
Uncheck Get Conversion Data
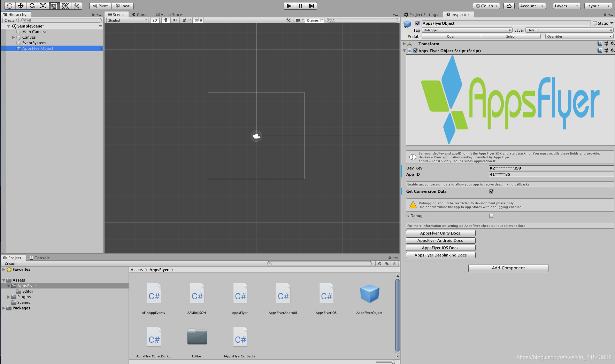[491, 191]
